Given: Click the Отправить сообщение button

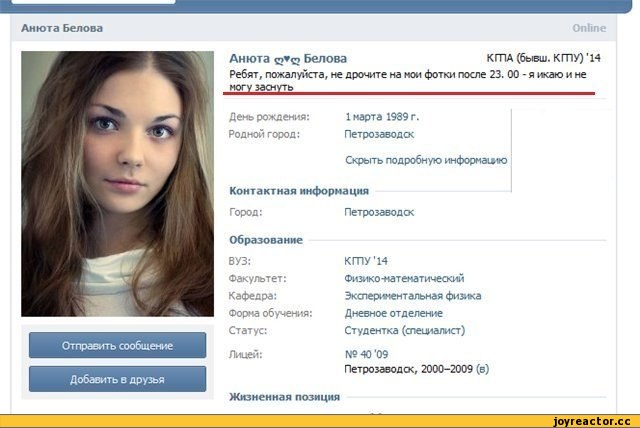Looking at the screenshot, I should [118, 345].
